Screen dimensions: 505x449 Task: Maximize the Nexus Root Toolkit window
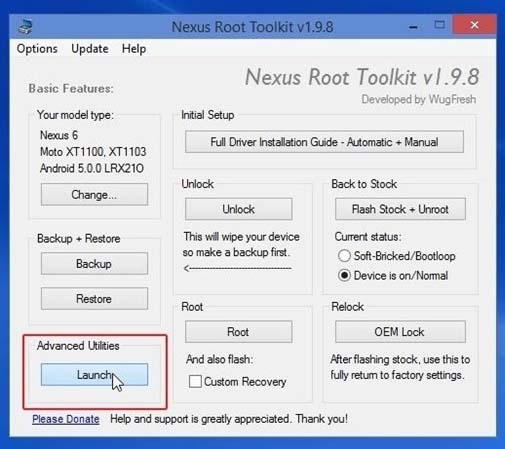pos(440,25)
